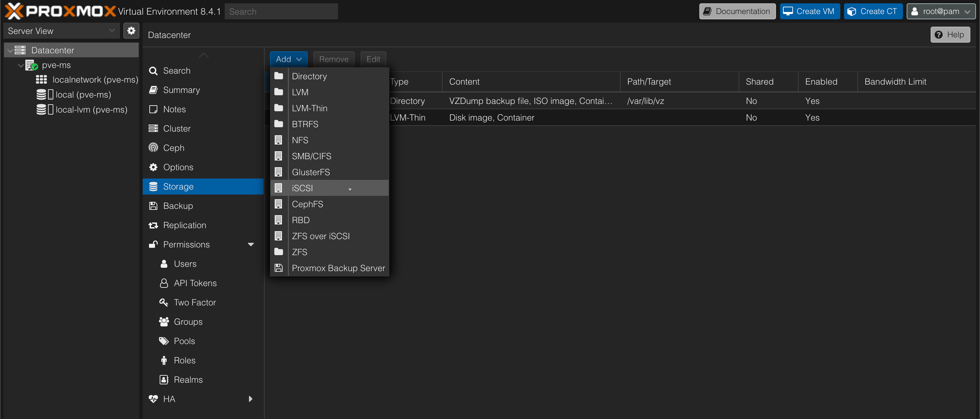The width and height of the screenshot is (980, 419).
Task: Select LVM from the Add menu
Action: click(x=329, y=92)
